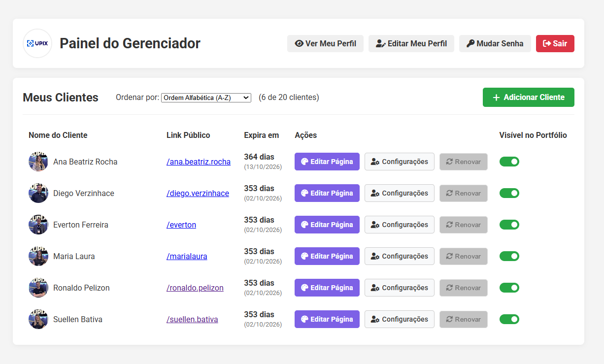Click the plus icon on Adicionar Cliente
Screen dimensions: 604x364
point(496,97)
